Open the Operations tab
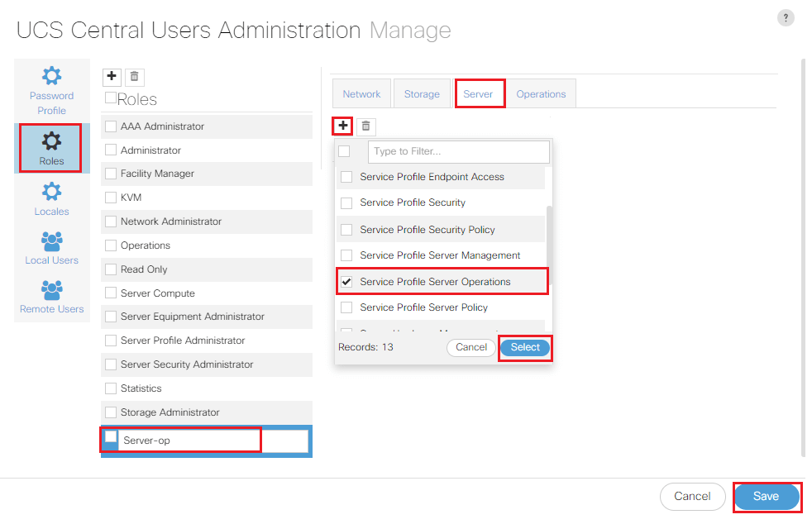Screen dimensions: 812x524 click(541, 94)
